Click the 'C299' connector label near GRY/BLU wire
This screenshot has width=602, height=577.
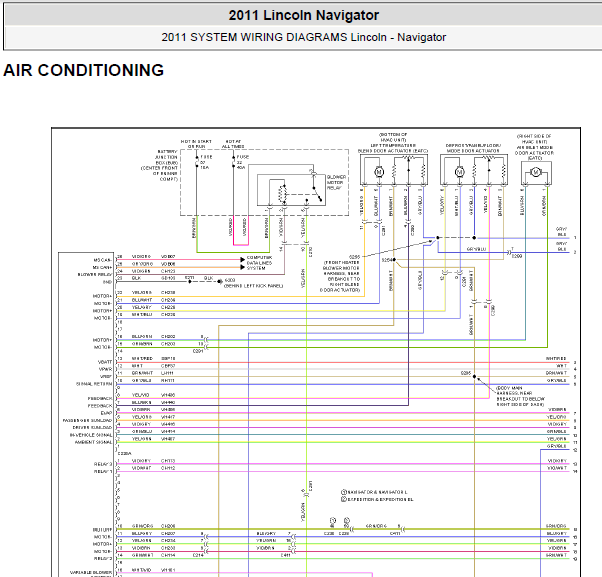[517, 256]
